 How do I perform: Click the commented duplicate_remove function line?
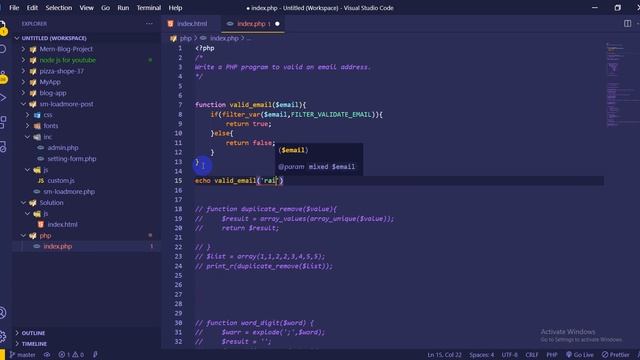pos(265,209)
